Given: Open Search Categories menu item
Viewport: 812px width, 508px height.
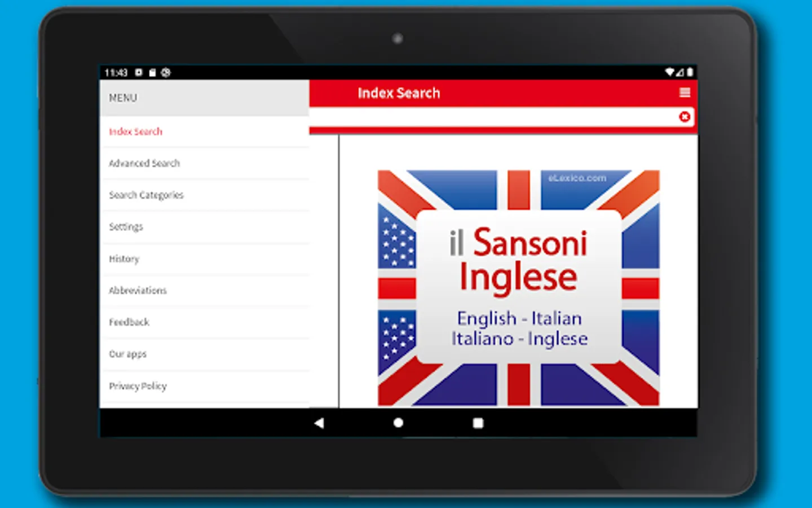Looking at the screenshot, I should click(205, 195).
